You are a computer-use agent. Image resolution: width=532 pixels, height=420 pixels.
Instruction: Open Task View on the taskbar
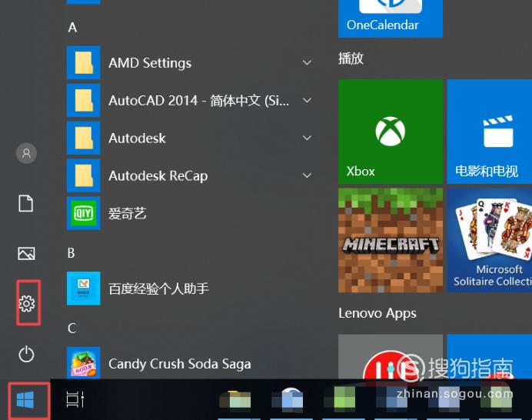click(75, 399)
